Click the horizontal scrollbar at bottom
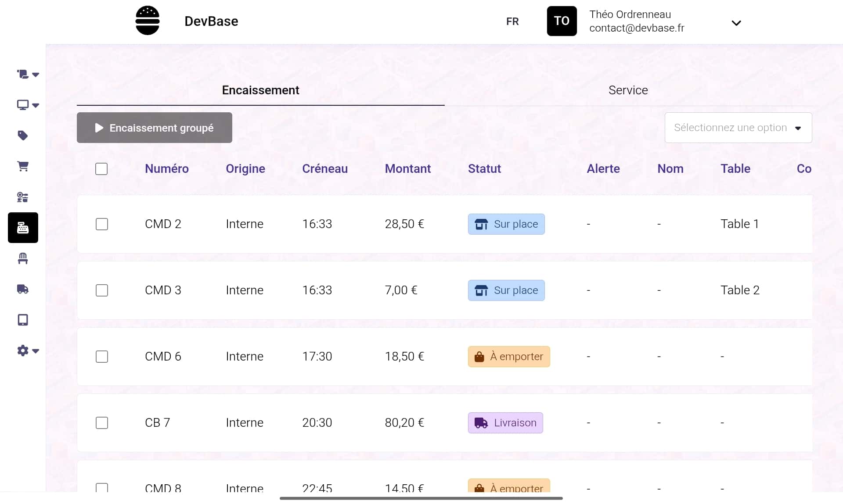The width and height of the screenshot is (843, 504). coord(421,498)
